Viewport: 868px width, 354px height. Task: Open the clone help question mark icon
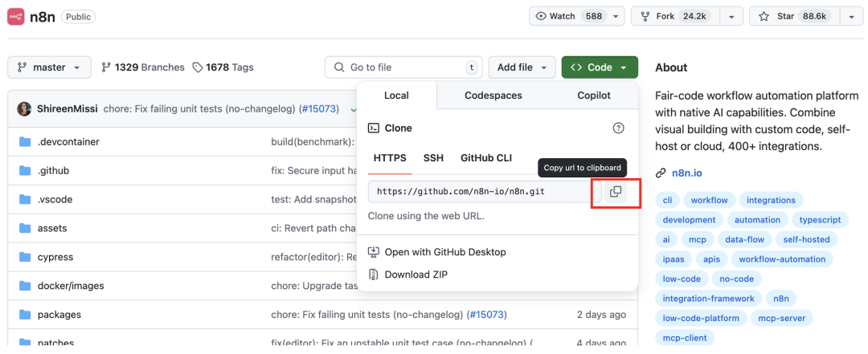click(618, 128)
